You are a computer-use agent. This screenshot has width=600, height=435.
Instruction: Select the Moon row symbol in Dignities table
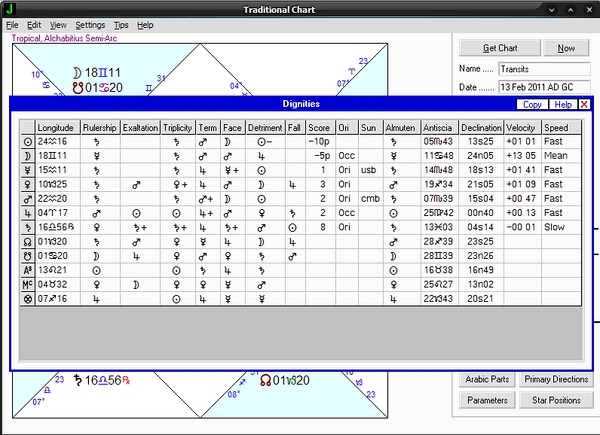tap(27, 156)
